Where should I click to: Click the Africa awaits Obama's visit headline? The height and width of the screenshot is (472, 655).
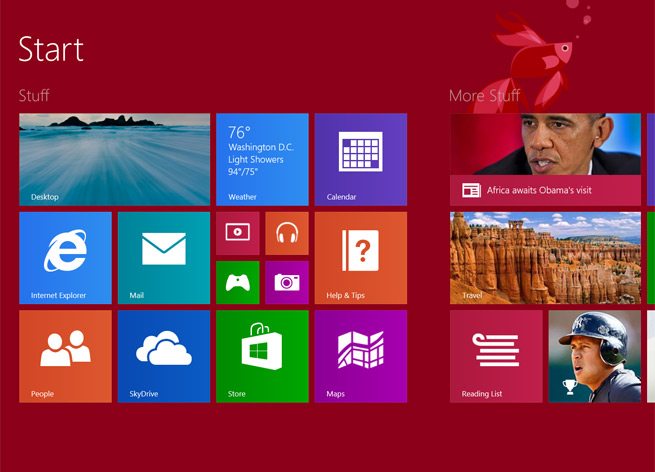pos(539,190)
